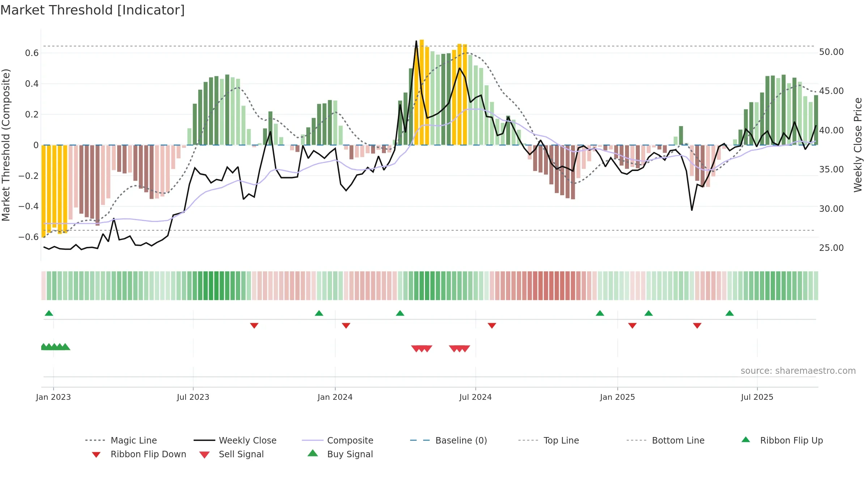Click the Weekly Close Price axis title
The width and height of the screenshot is (868, 488).
(x=858, y=145)
